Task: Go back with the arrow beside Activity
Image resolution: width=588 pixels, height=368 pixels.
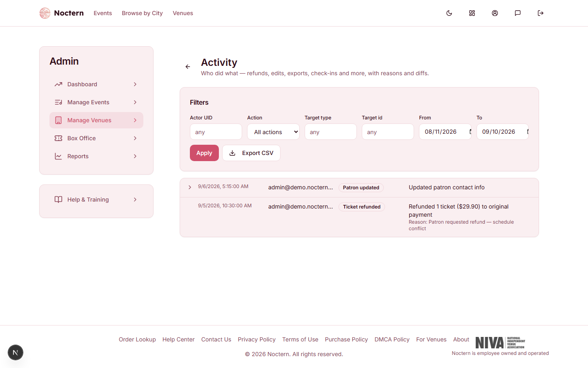Action: click(188, 67)
